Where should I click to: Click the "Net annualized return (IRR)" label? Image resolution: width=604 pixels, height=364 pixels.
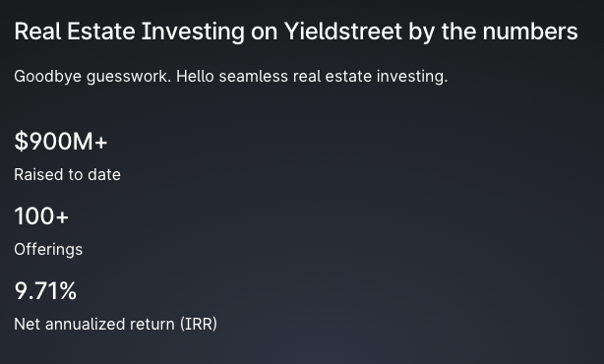[x=115, y=324]
